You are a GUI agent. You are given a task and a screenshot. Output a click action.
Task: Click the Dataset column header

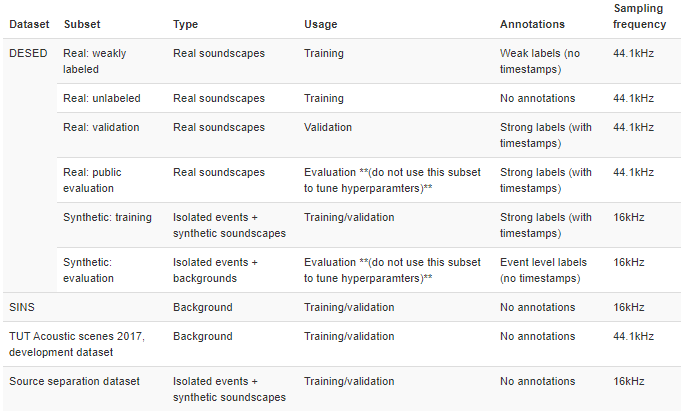[x=28, y=24]
